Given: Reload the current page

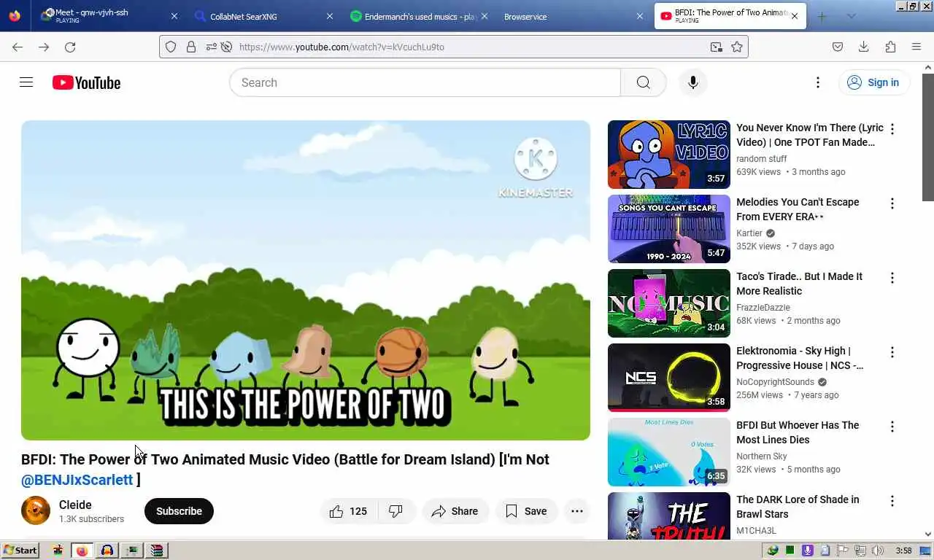Looking at the screenshot, I should point(70,47).
